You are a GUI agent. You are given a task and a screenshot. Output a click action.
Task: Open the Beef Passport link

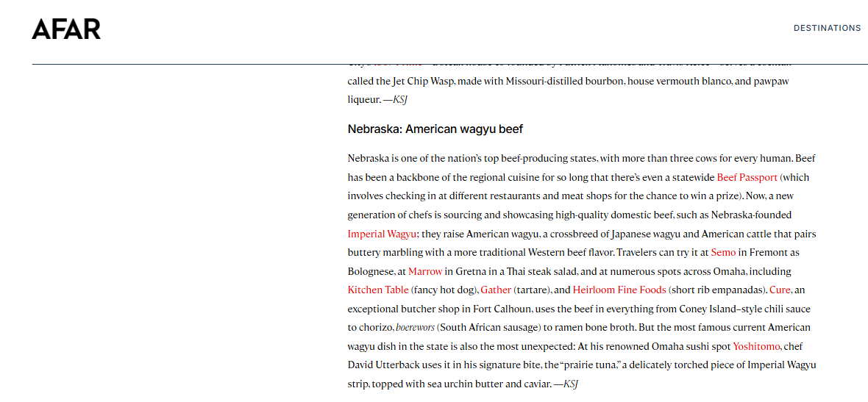click(x=747, y=178)
